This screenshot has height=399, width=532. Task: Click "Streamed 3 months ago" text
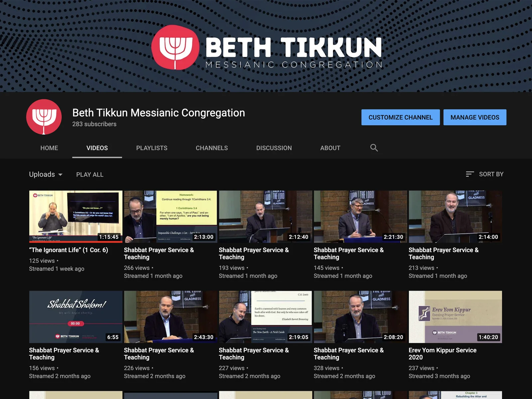[439, 376]
